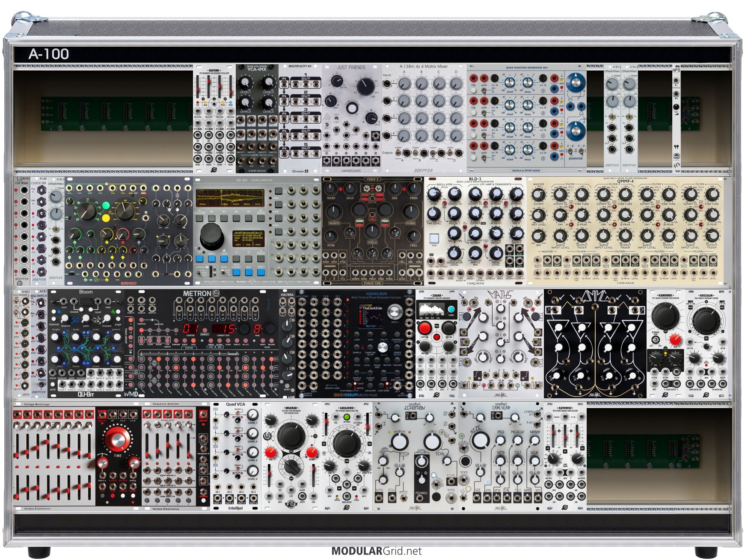Image resolution: width=754 pixels, height=560 pixels.
Task: Click the IN jack of Multiplicity XV section 1
Action: click(284, 84)
